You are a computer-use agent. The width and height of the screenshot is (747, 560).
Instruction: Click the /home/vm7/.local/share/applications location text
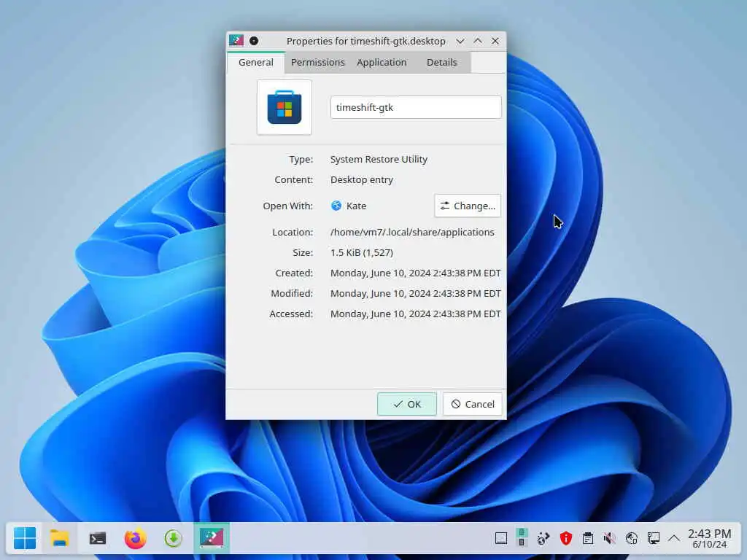(412, 232)
